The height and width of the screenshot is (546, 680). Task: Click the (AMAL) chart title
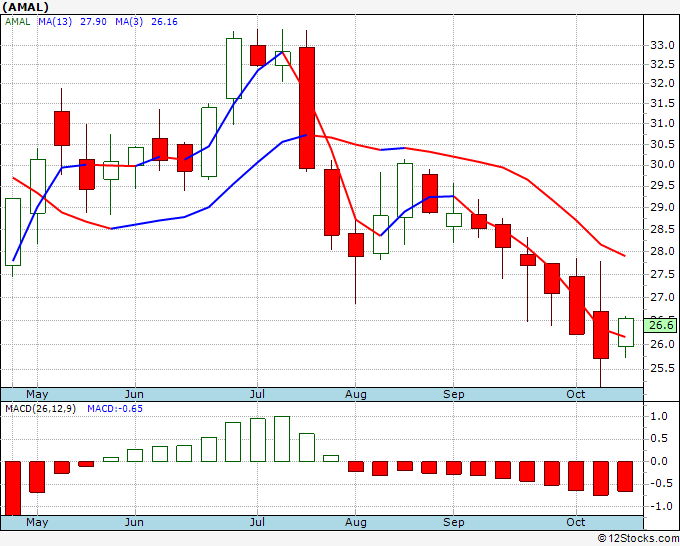[26, 7]
